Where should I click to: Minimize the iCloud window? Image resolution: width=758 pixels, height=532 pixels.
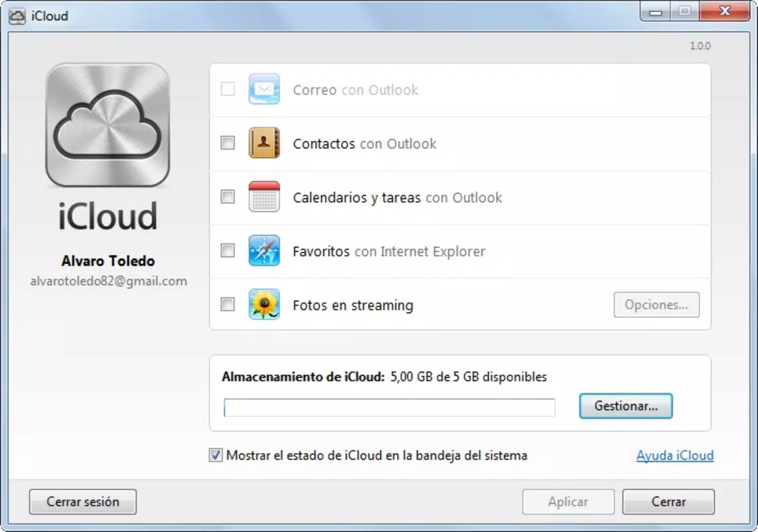coord(656,11)
